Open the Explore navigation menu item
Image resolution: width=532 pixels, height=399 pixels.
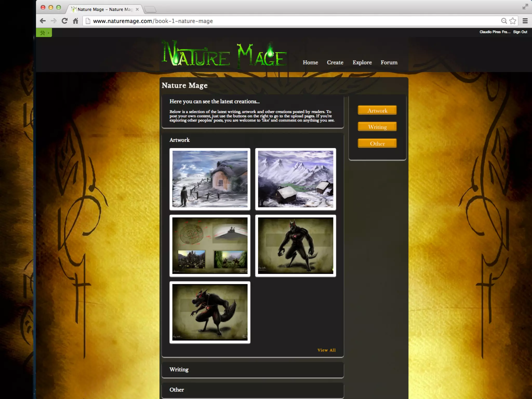(362, 63)
